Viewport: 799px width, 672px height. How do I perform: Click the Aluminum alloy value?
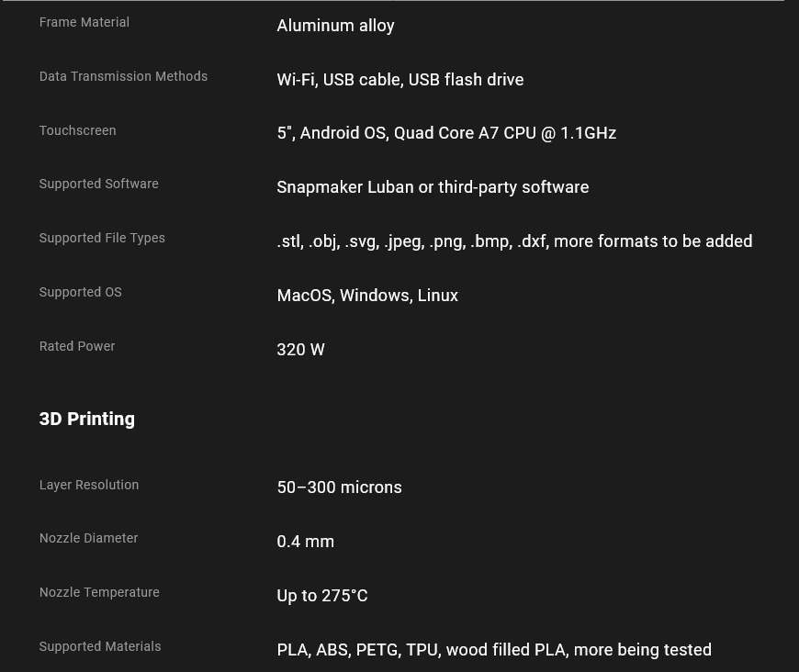pyautogui.click(x=335, y=26)
